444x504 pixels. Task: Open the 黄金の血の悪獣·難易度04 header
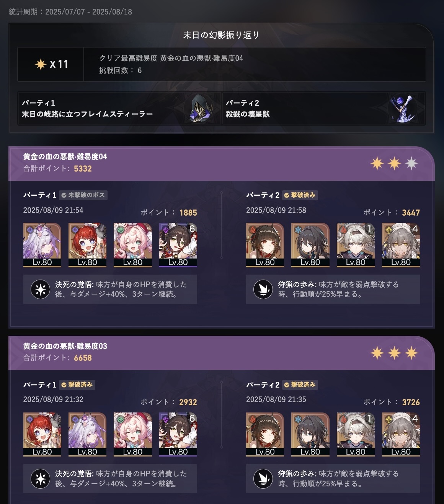221,163
